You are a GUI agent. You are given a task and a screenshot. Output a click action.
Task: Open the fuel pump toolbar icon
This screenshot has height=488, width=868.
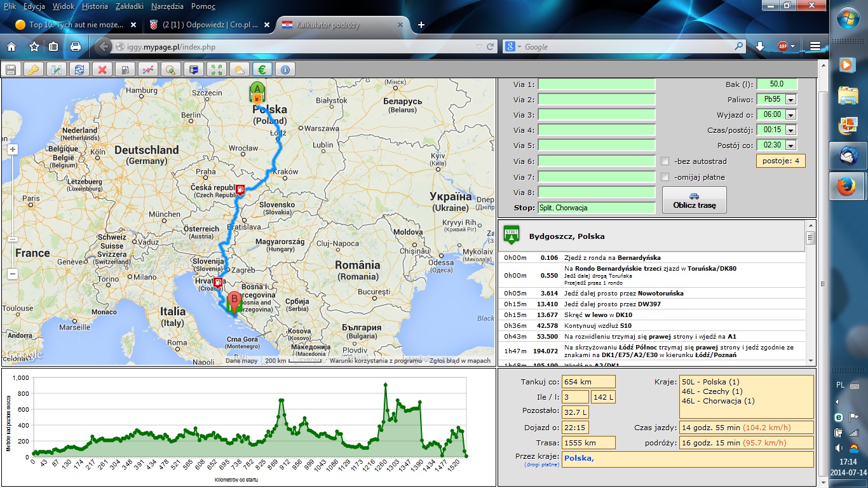(x=125, y=69)
